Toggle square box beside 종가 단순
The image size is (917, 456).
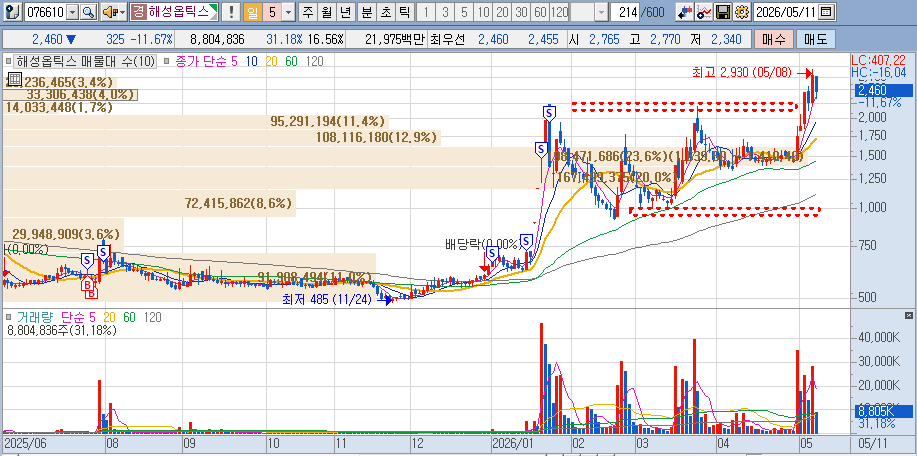[168, 60]
